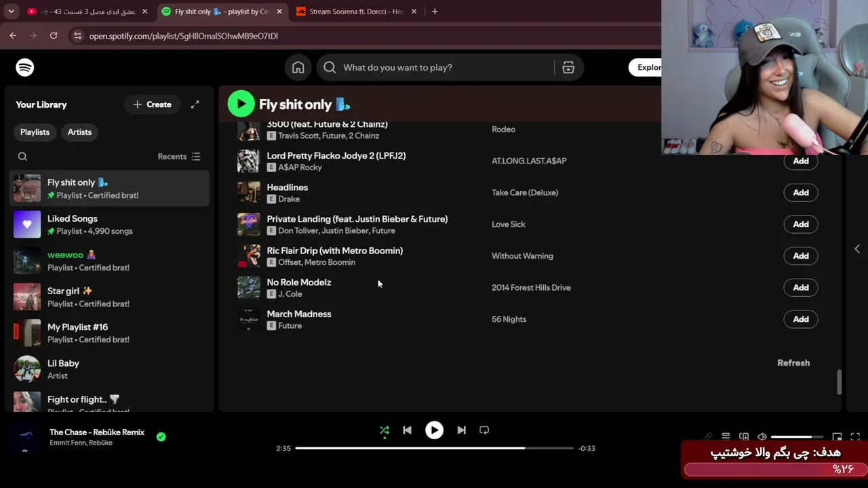Toggle repeat mode

point(484,430)
